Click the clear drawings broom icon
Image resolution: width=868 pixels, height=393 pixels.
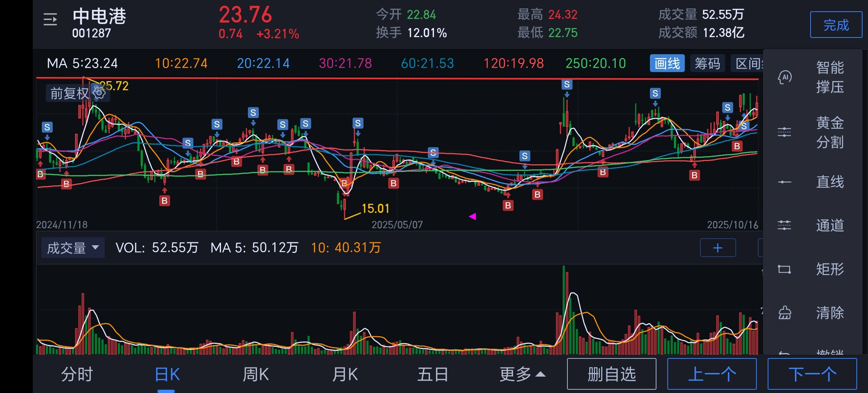coord(784,313)
